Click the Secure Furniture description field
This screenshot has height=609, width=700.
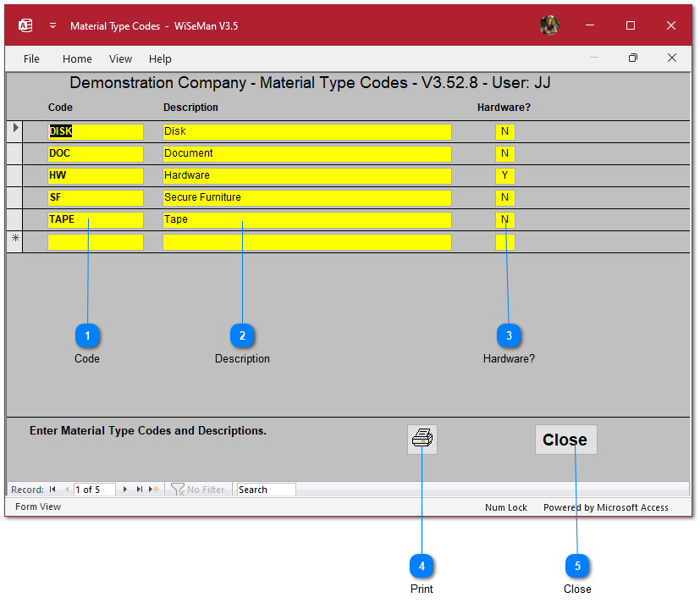[306, 197]
